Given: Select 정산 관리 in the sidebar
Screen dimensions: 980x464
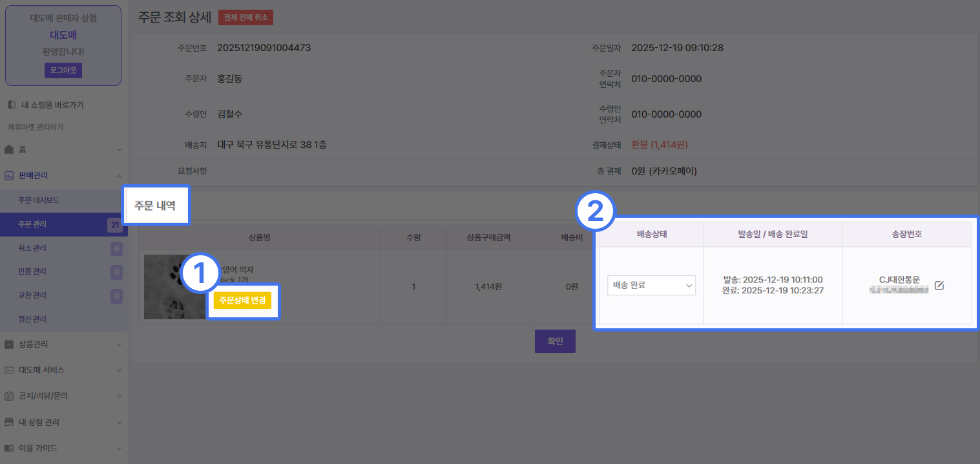Looking at the screenshot, I should tap(32, 319).
